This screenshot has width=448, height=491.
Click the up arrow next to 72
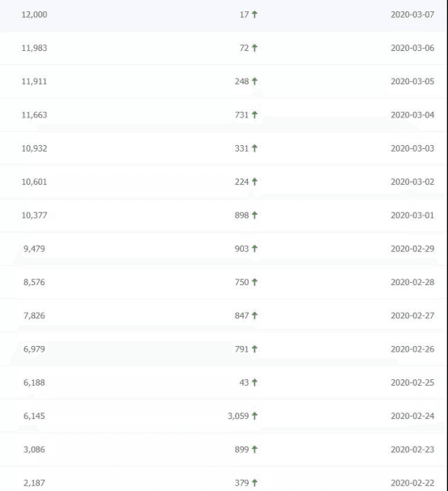pyautogui.click(x=254, y=48)
